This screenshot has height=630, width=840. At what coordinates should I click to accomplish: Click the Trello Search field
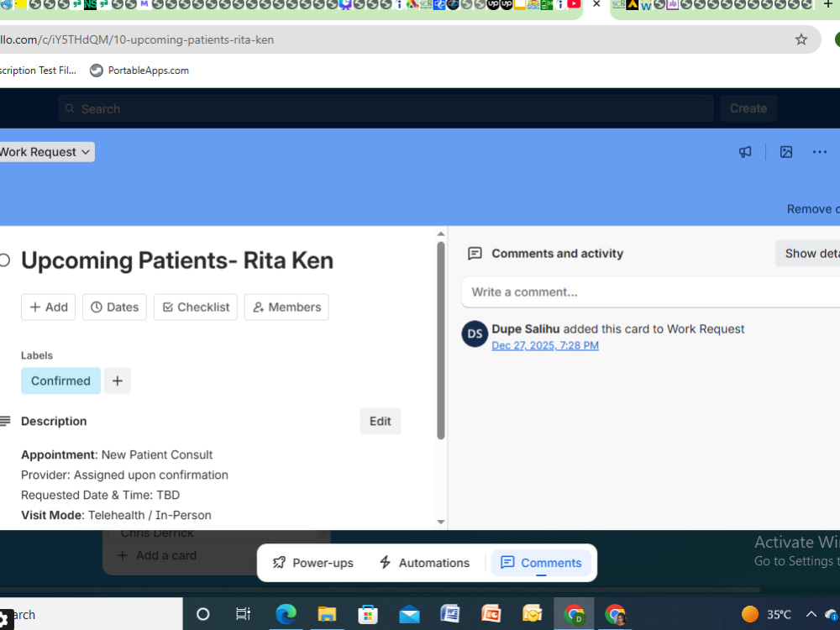pos(386,108)
